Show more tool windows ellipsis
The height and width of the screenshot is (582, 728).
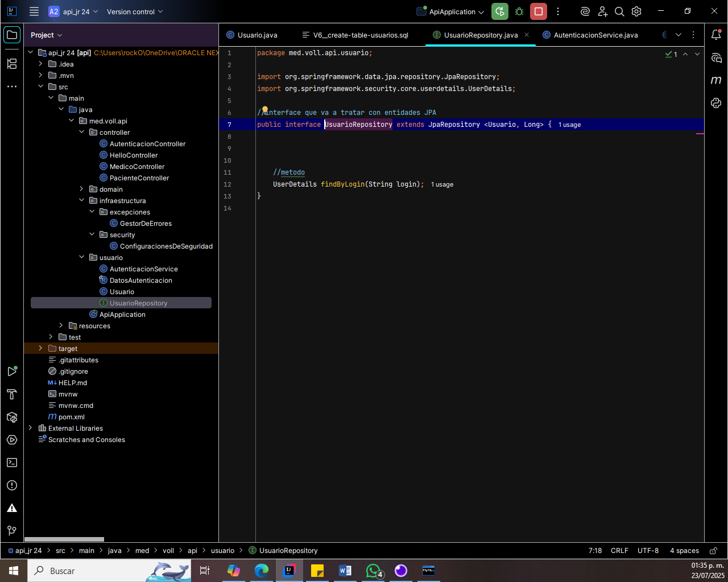point(12,86)
